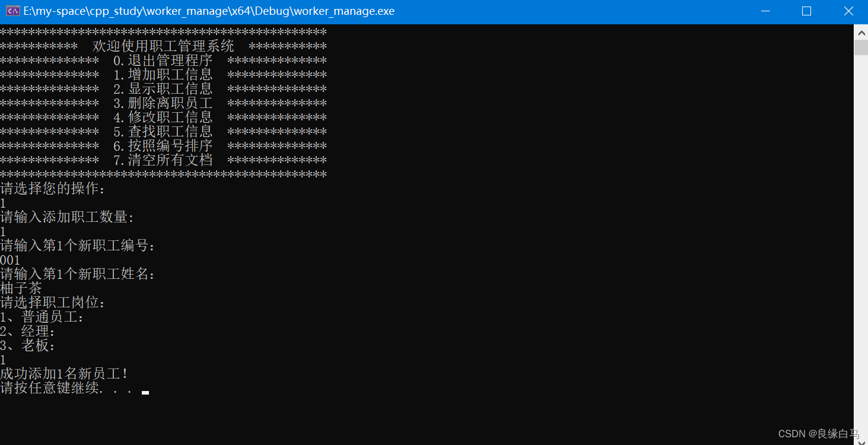Image resolution: width=868 pixels, height=445 pixels.
Task: Click the '3、老板:' option line
Action: (x=28, y=346)
